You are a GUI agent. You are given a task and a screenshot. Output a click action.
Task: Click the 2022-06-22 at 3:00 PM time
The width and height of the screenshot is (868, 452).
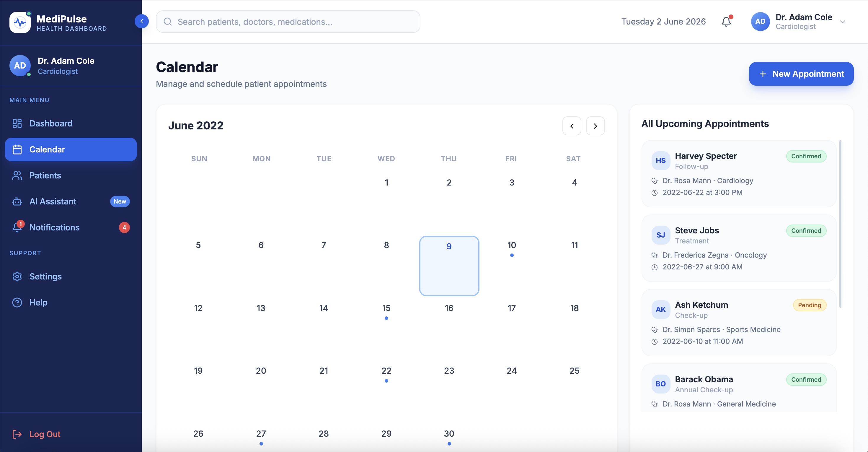702,192
